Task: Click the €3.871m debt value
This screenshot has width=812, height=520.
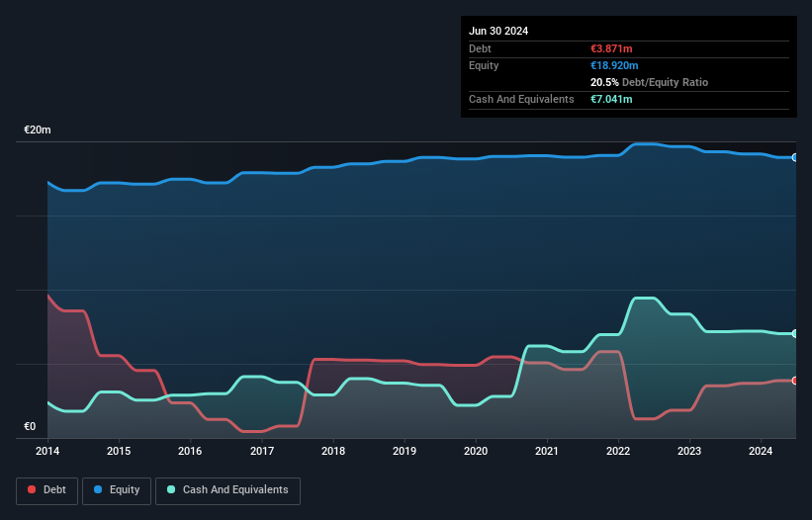Action: (x=611, y=48)
